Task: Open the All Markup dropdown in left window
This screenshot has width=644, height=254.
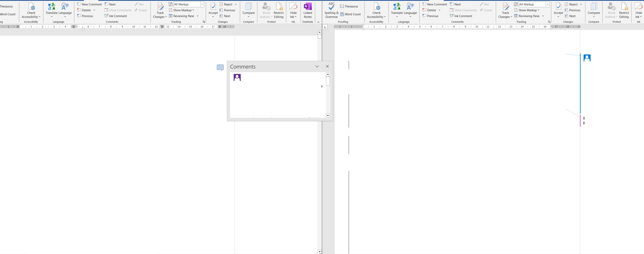Action: pos(202,4)
